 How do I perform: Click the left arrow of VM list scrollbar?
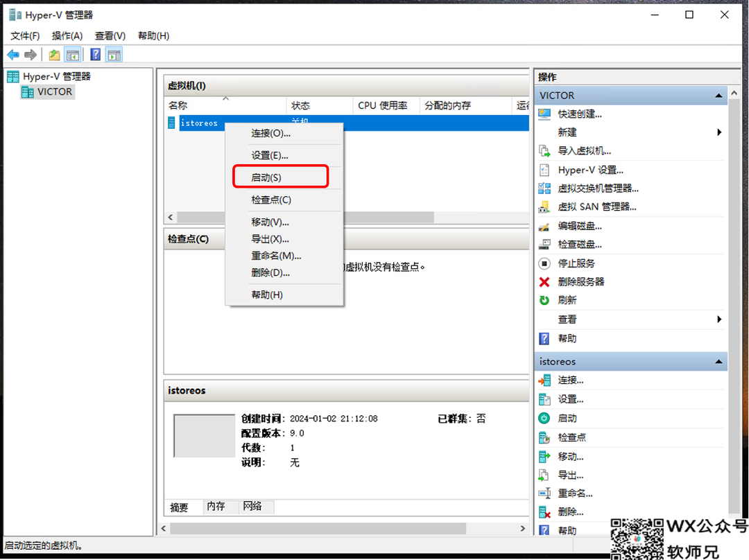coord(171,218)
